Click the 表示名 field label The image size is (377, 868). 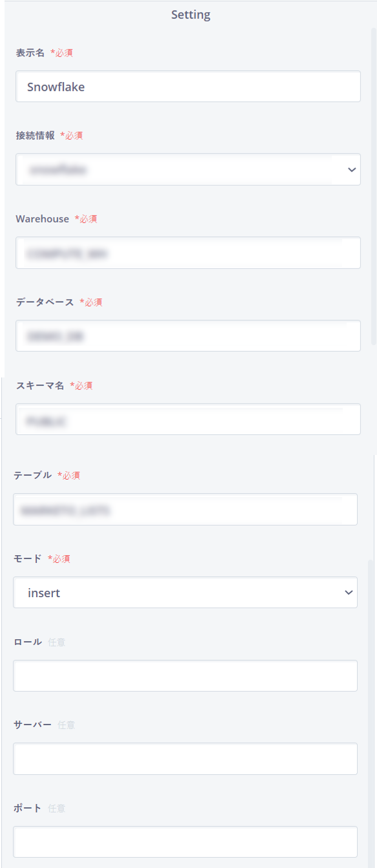pos(30,53)
